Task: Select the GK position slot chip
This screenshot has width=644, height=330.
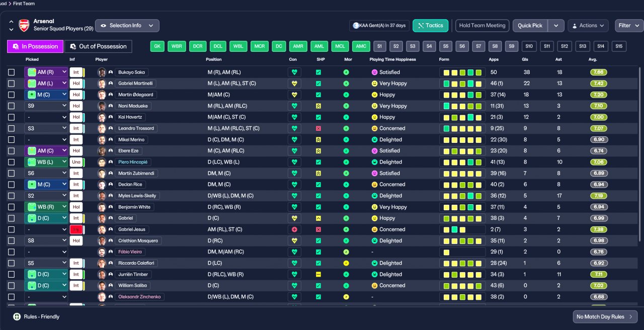Action: pos(157,46)
